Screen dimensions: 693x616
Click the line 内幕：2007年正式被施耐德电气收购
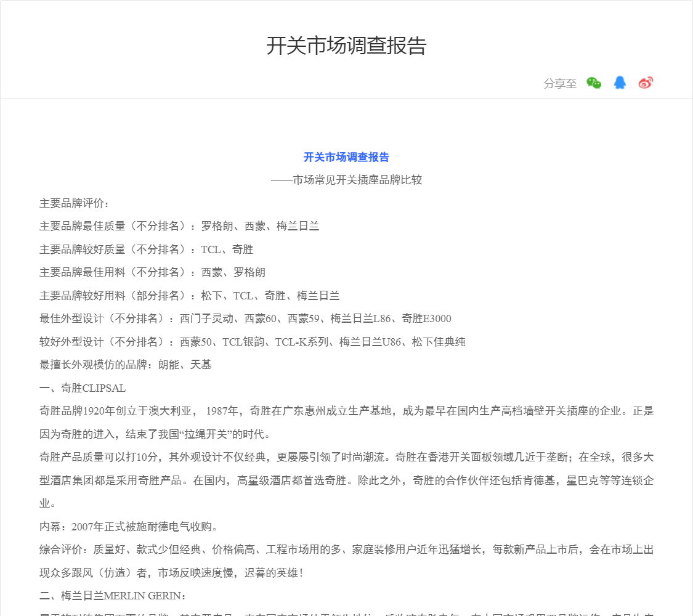(x=128, y=527)
